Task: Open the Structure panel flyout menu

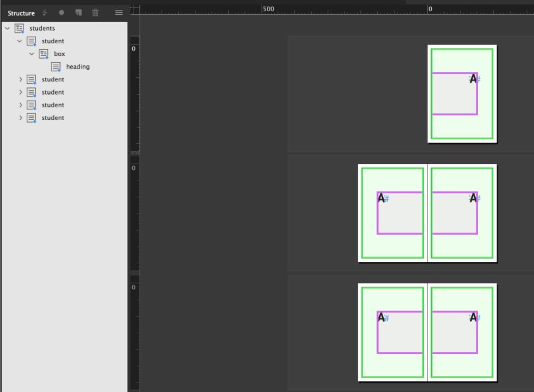Action: click(x=118, y=13)
